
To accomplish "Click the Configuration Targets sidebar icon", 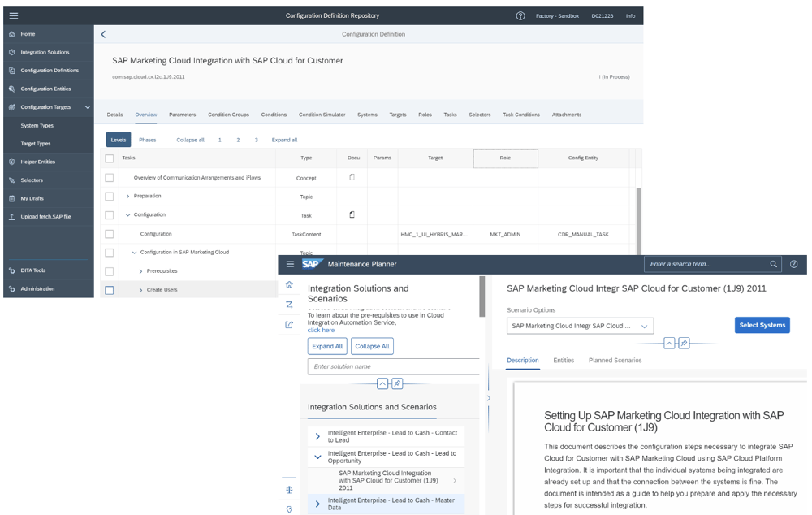I will [12, 107].
